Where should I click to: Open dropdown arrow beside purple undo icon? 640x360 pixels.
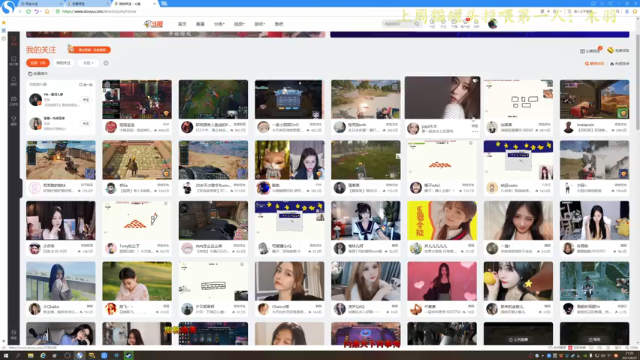click(40, 11)
